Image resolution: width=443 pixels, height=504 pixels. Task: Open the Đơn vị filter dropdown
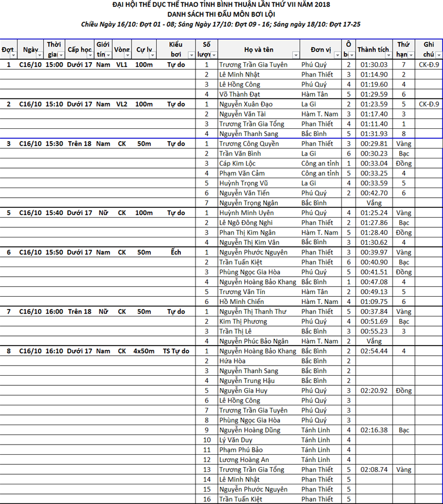click(x=337, y=55)
